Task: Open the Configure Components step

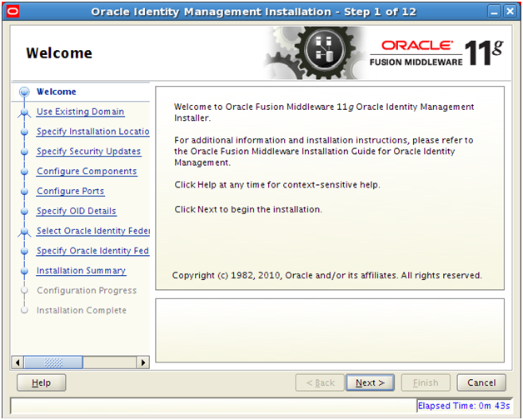Action: (87, 172)
